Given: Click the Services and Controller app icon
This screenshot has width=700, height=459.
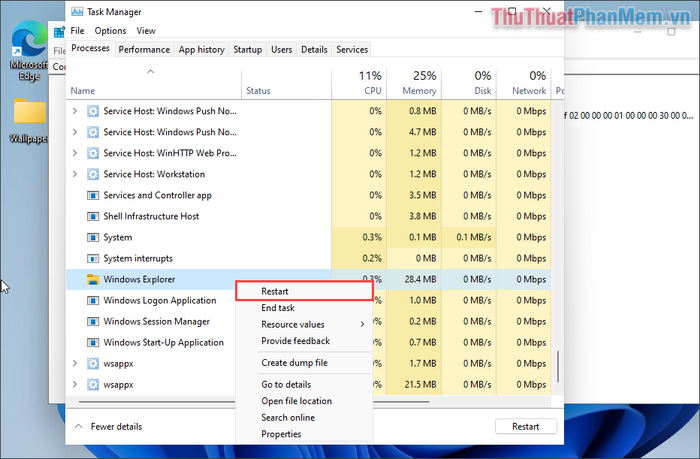Looking at the screenshot, I should pos(93,195).
